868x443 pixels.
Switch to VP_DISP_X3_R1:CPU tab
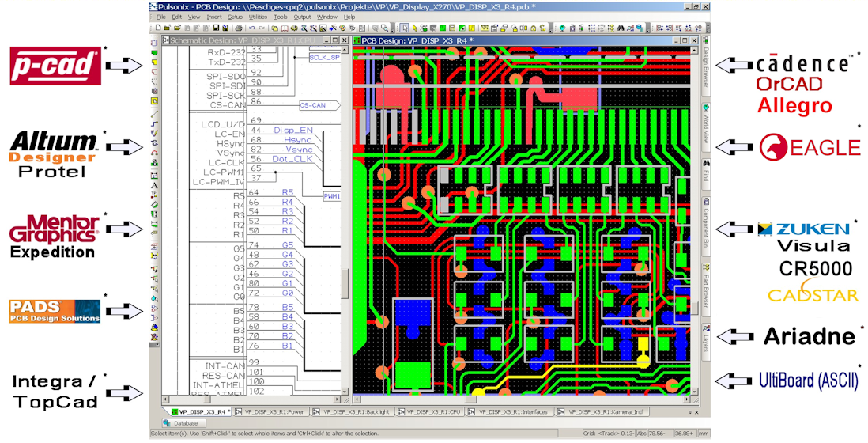point(429,412)
